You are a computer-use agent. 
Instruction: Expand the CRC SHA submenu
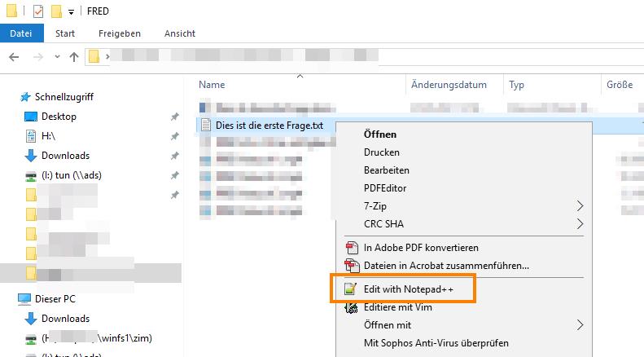(464, 224)
